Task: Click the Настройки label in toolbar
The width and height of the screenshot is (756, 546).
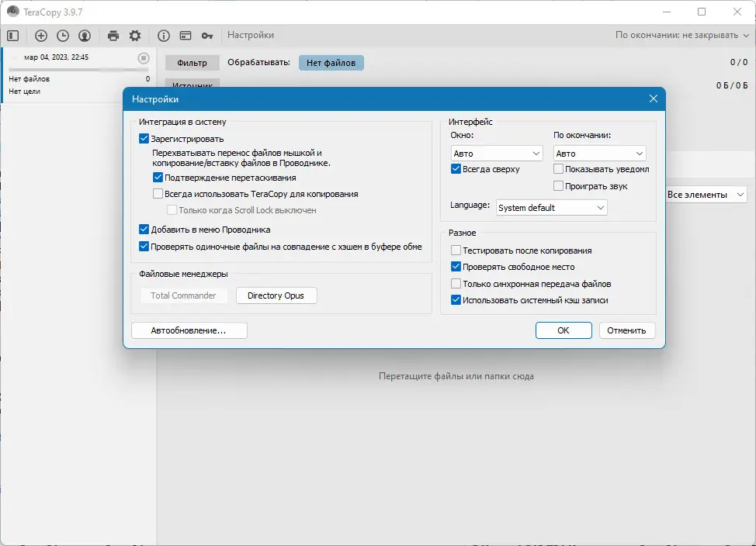Action: click(x=251, y=35)
